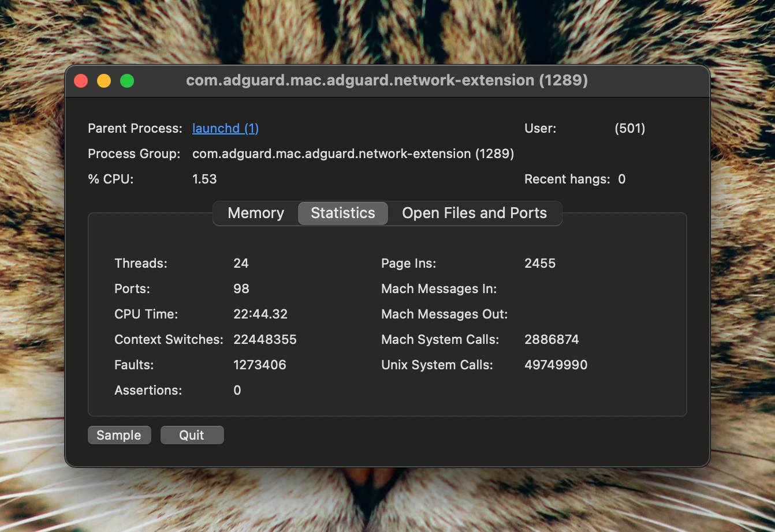The height and width of the screenshot is (532, 775).
Task: Select the Statistics tab
Action: [x=342, y=213]
